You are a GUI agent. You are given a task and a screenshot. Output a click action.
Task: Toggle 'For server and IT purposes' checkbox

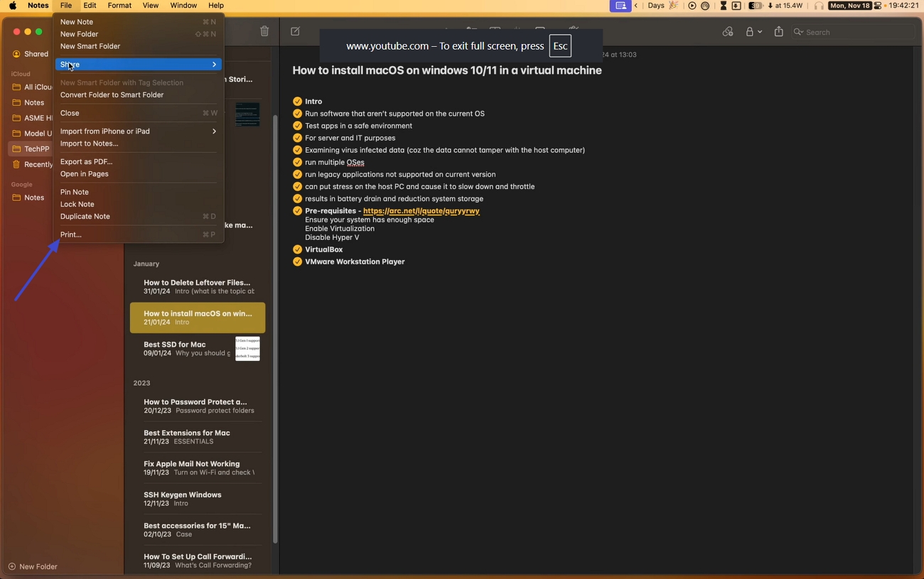point(297,138)
